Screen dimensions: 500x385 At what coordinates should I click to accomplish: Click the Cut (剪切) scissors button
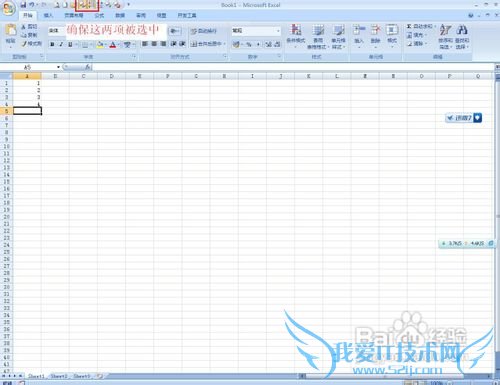[x=29, y=27]
